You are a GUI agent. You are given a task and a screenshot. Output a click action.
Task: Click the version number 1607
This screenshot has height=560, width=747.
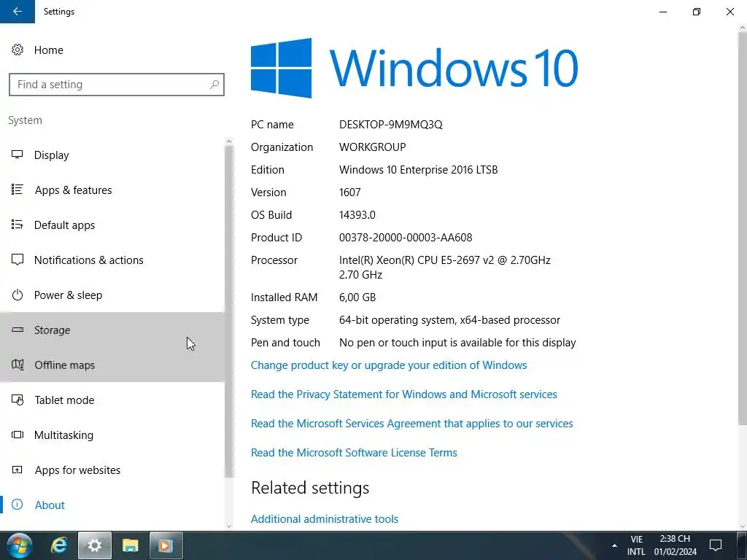click(x=349, y=192)
